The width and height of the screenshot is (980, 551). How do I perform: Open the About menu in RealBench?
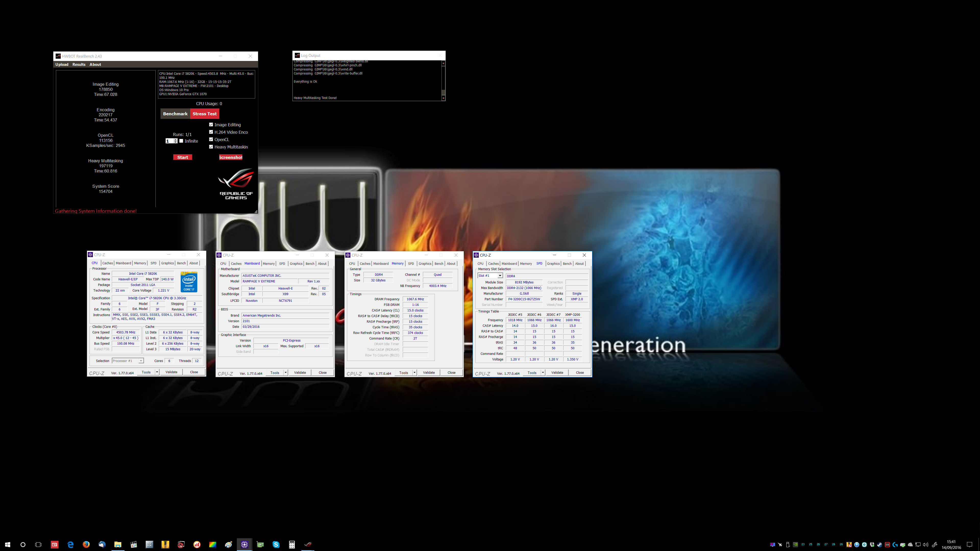pos(95,64)
